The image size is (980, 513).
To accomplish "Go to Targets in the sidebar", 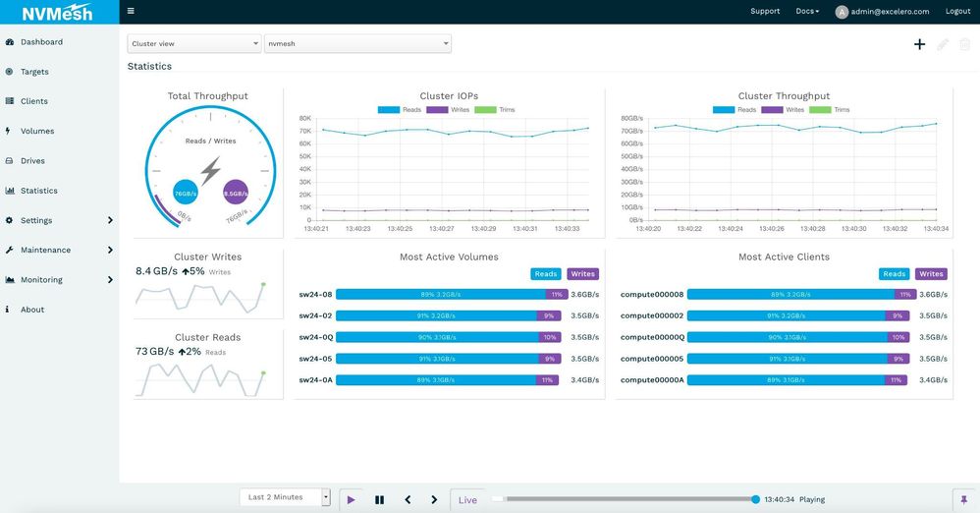I will [x=34, y=72].
